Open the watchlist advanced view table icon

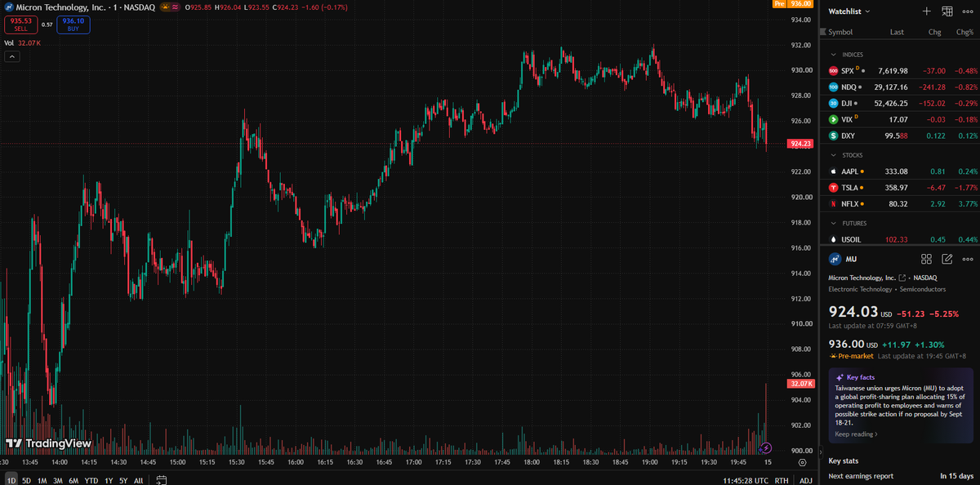947,11
